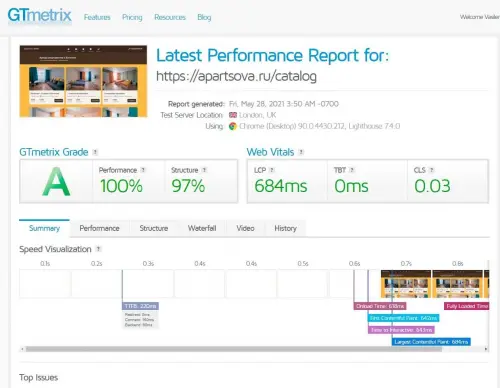Click the 0.03 CLS value
500x388 pixels.
pyautogui.click(x=432, y=186)
